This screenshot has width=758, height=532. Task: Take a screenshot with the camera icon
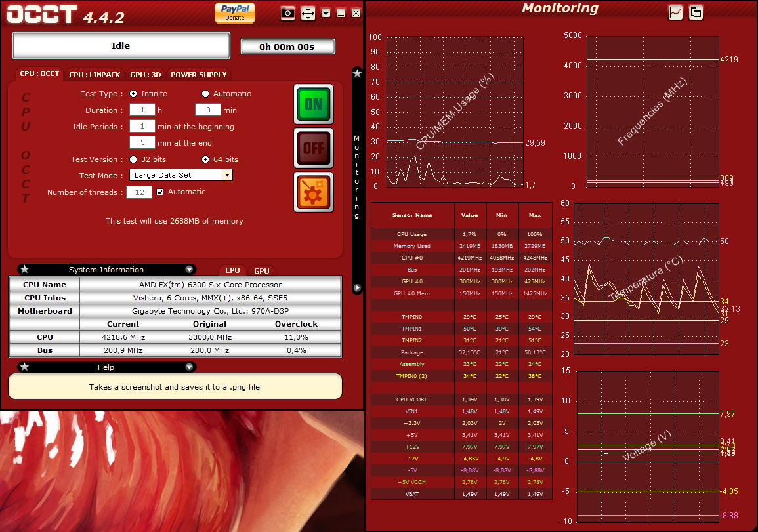[287, 13]
